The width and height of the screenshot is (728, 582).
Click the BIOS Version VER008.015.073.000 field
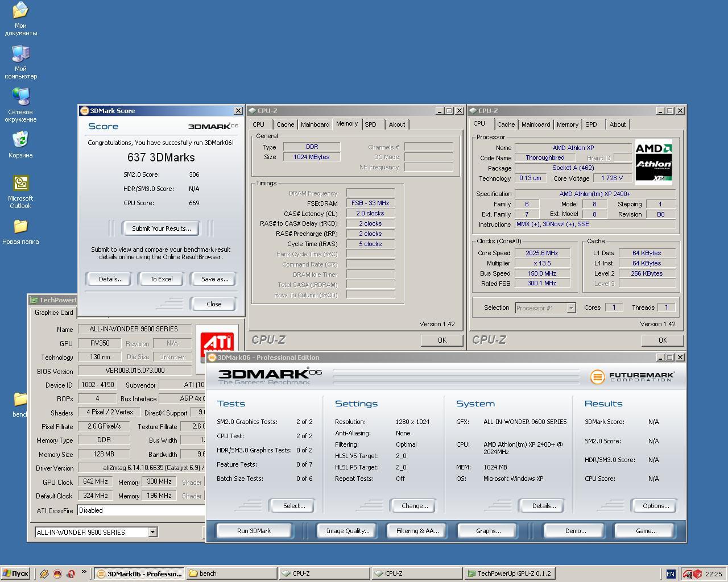[135, 371]
